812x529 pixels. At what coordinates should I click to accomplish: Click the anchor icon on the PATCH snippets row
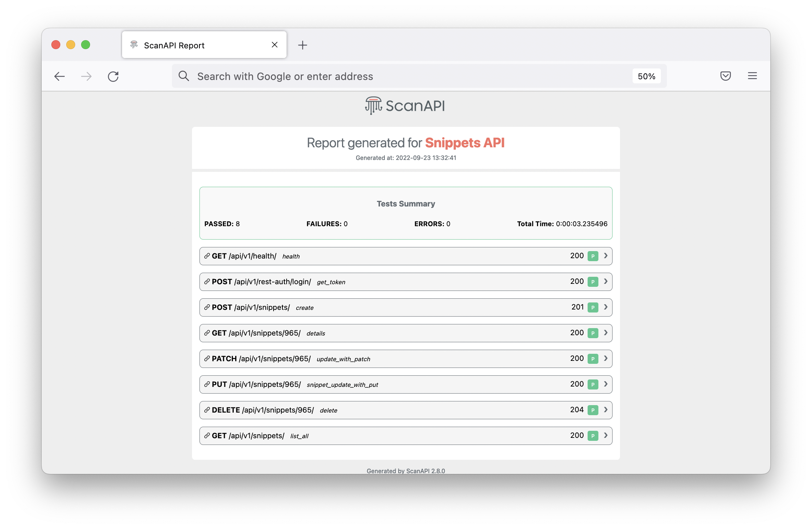(207, 359)
